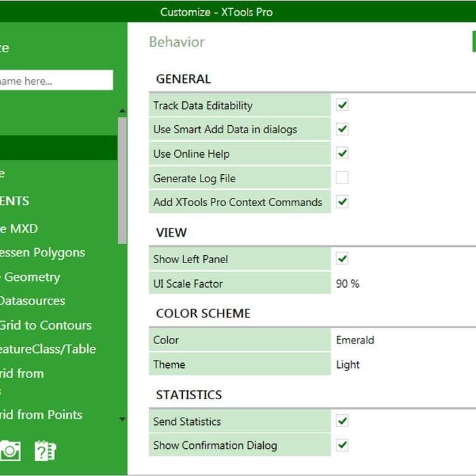
Task: Click the GENERAL section header
Action: pos(184,79)
